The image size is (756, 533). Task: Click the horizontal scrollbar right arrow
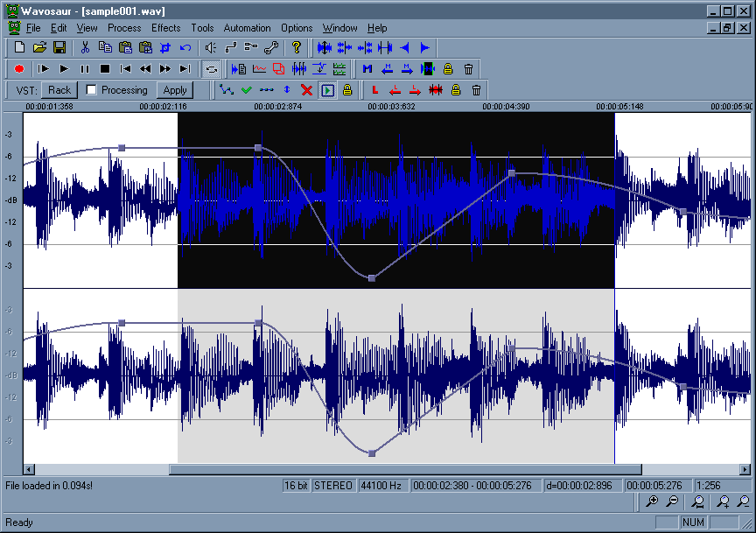(746, 469)
